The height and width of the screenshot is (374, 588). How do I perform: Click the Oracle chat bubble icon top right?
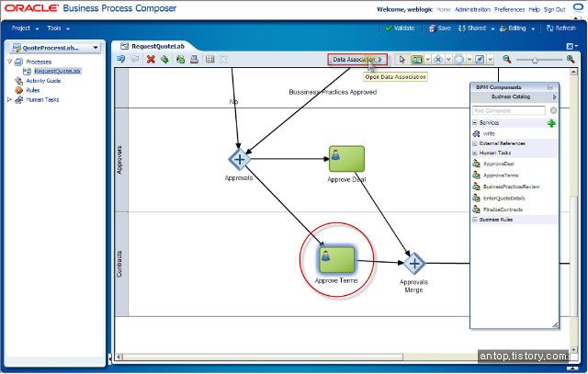coord(578,8)
